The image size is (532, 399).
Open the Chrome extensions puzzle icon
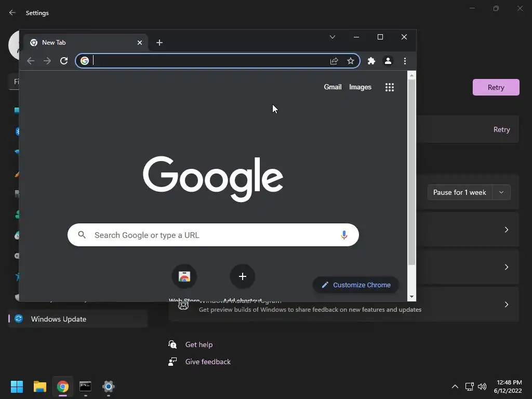click(371, 61)
